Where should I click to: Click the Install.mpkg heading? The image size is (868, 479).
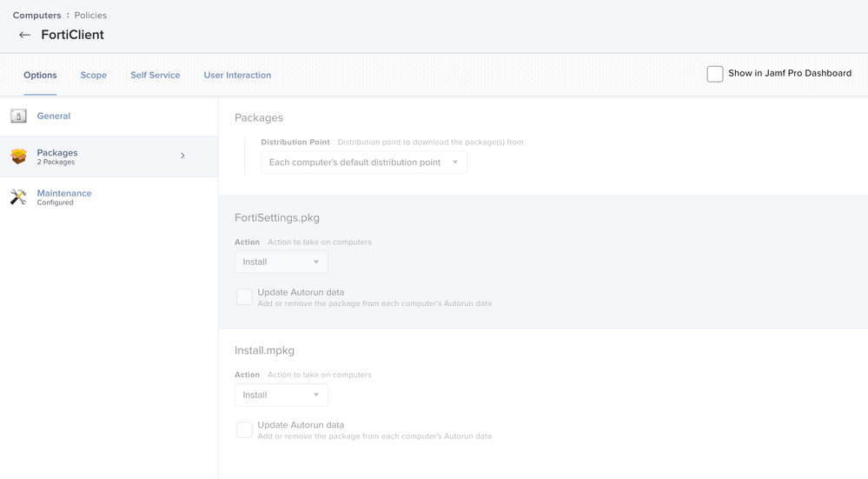point(265,350)
